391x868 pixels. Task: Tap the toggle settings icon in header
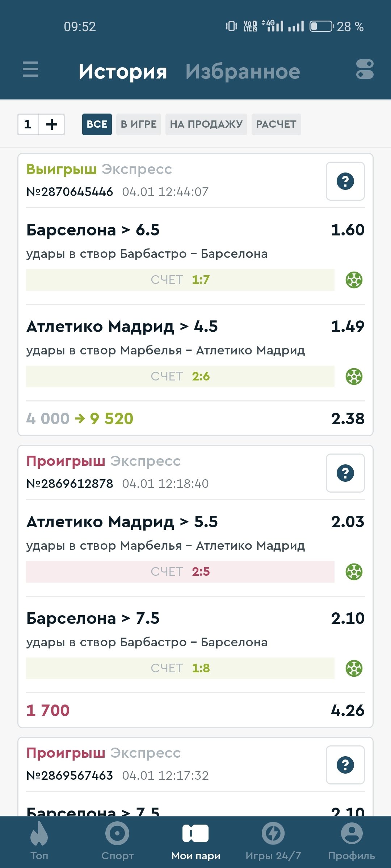coord(365,69)
